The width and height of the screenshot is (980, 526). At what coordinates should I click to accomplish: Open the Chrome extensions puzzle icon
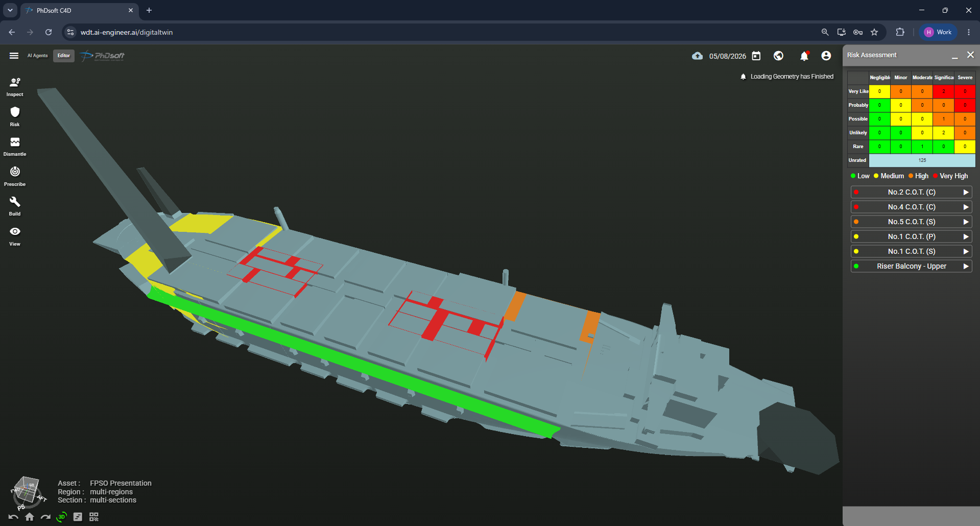coord(900,32)
